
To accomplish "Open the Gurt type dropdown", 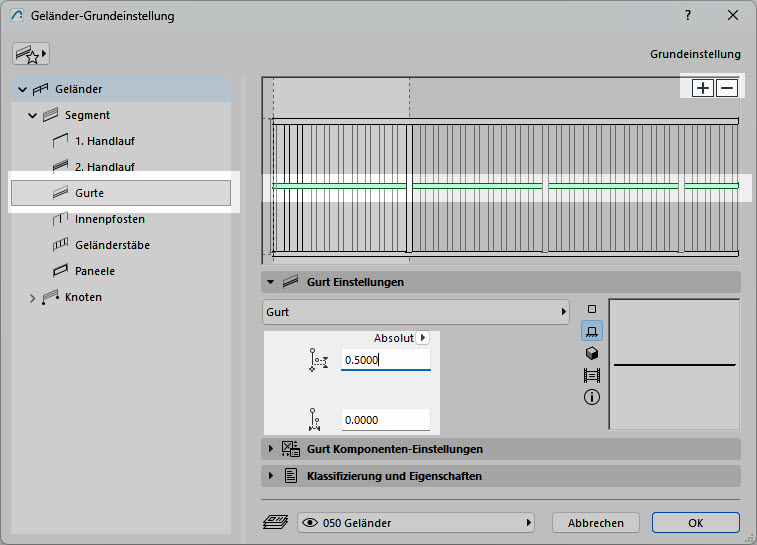I will pos(415,312).
